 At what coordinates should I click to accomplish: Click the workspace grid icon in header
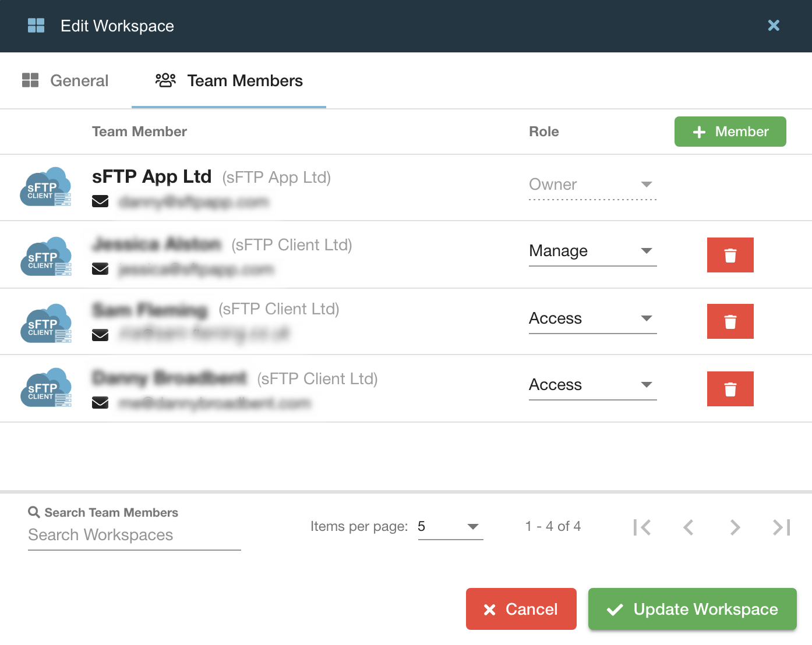(x=36, y=26)
